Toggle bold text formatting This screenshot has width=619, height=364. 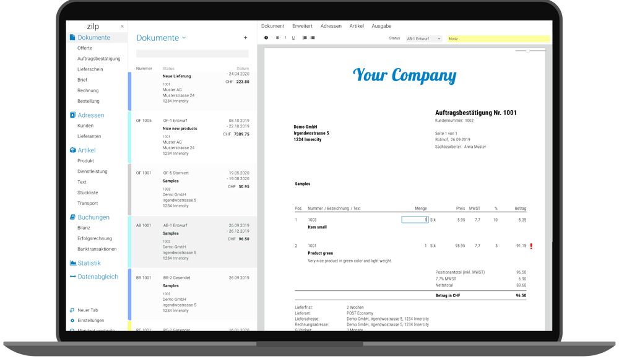277,38
